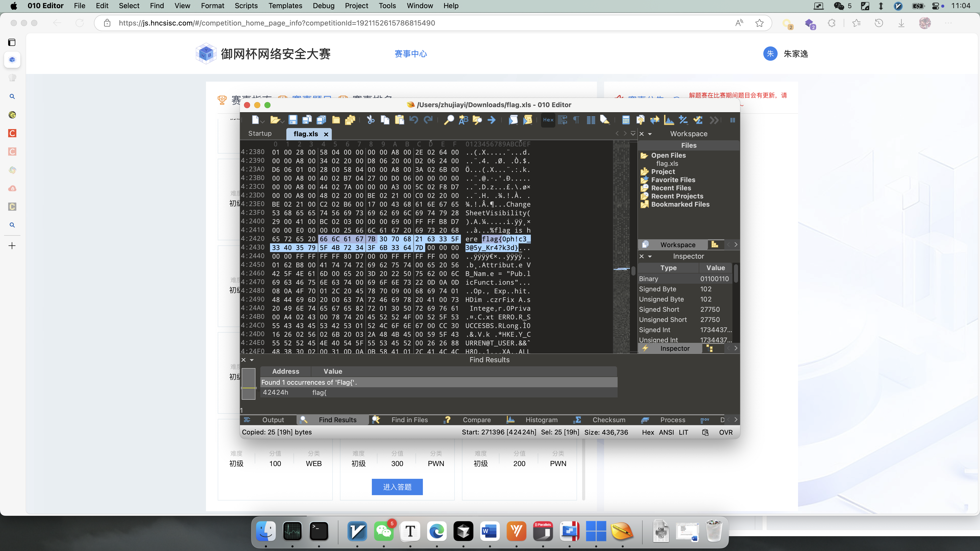Screen dimensions: 980x551
Task: Click the column mode lines icon
Action: pyautogui.click(x=591, y=120)
